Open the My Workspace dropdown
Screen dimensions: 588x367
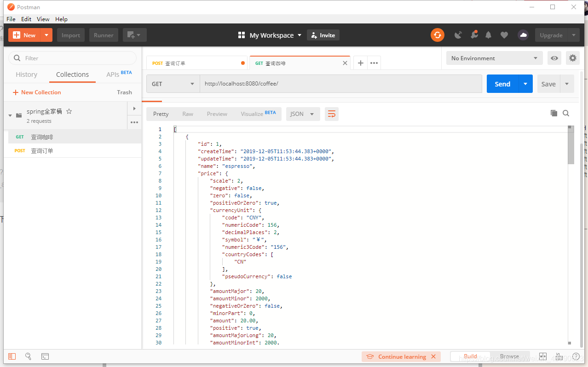point(270,35)
